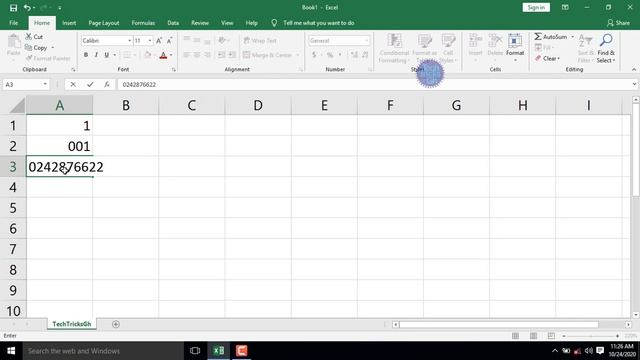Screen dimensions: 640x360
Task: Open the Underline style dropdown arrow
Action: pos(115,55)
